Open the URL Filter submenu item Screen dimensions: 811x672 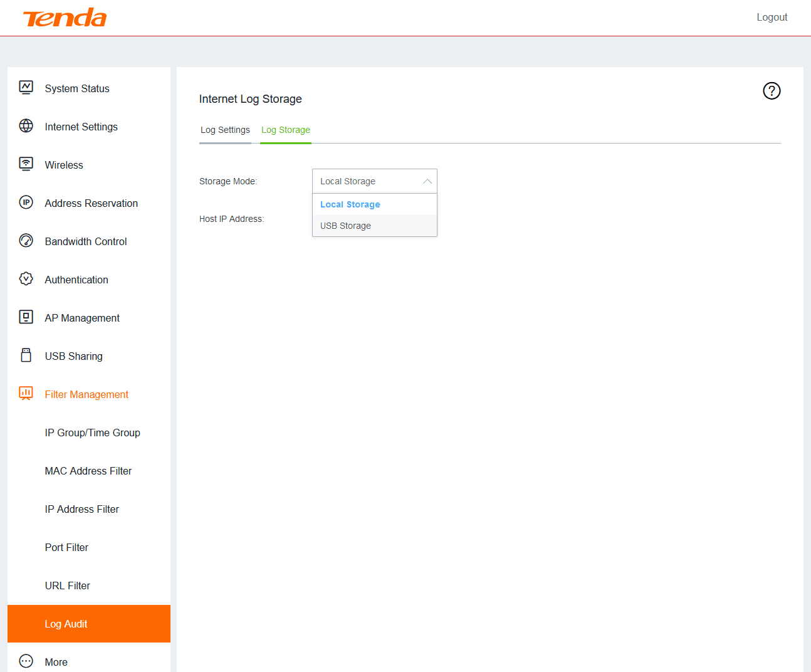coord(68,585)
